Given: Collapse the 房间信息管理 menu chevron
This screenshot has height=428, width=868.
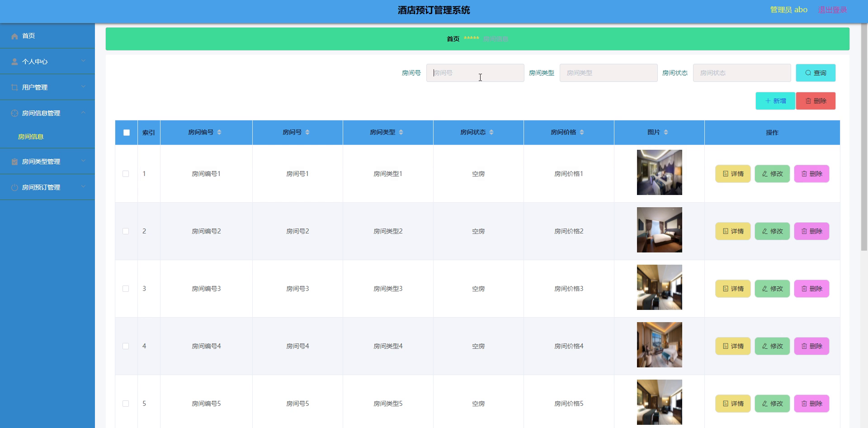Looking at the screenshot, I should [x=83, y=112].
